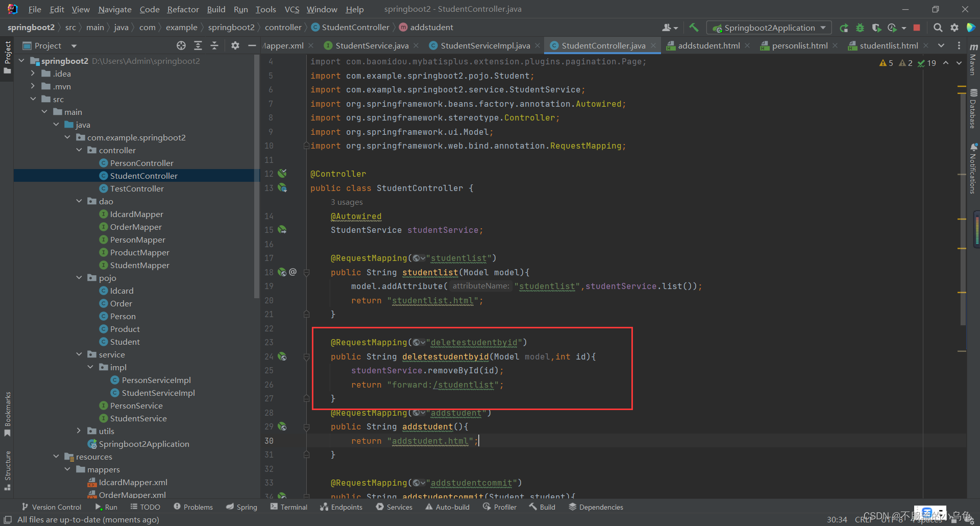
Task: Toggle tool window bars icon in status bar
Action: pyautogui.click(x=8, y=519)
